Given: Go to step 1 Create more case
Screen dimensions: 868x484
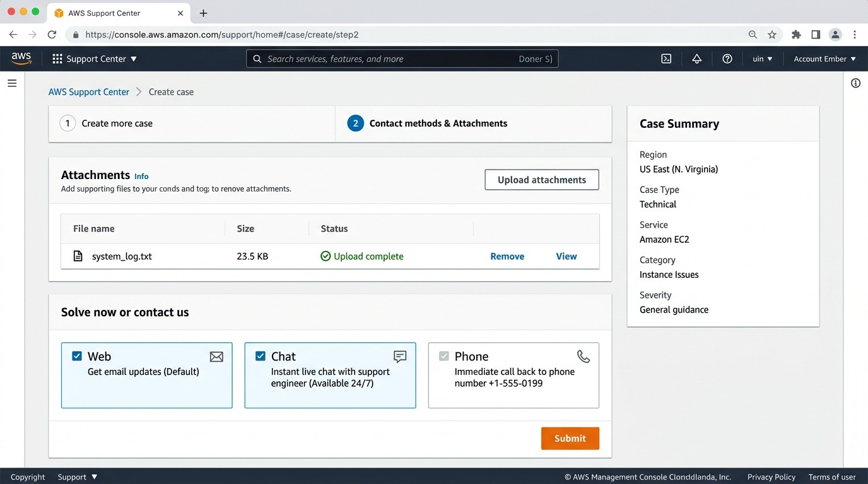Looking at the screenshot, I should click(x=106, y=124).
